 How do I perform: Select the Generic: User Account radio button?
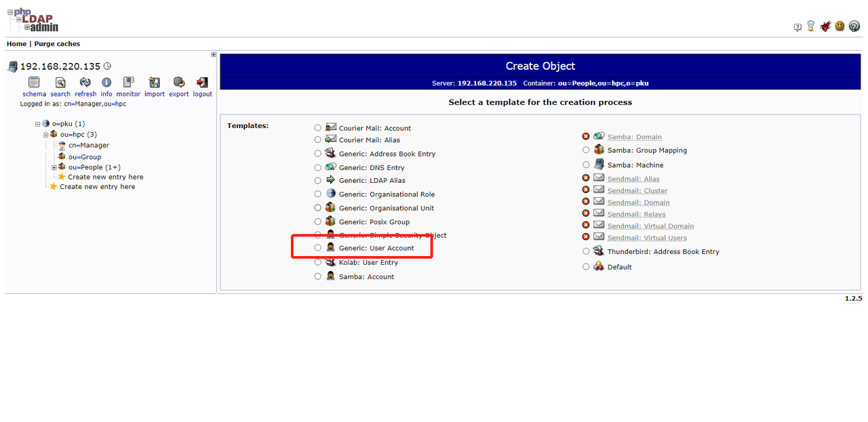317,248
